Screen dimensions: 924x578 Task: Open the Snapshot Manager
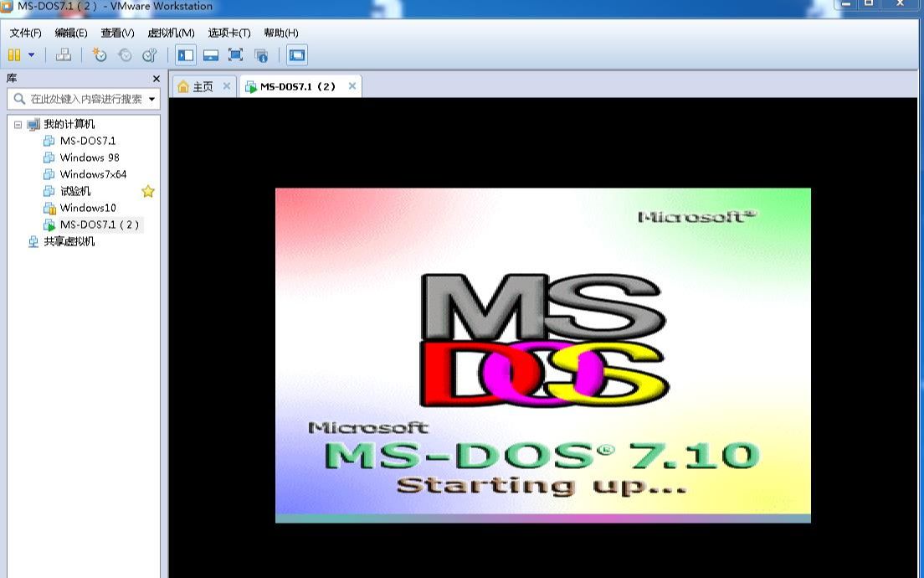[149, 55]
